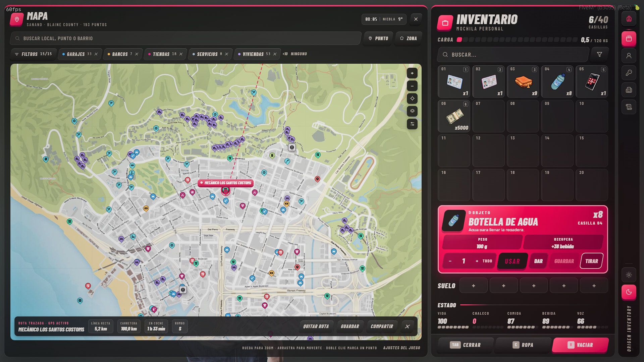Open the inventory filter funnel icon
644x362 pixels.
pyautogui.click(x=599, y=54)
